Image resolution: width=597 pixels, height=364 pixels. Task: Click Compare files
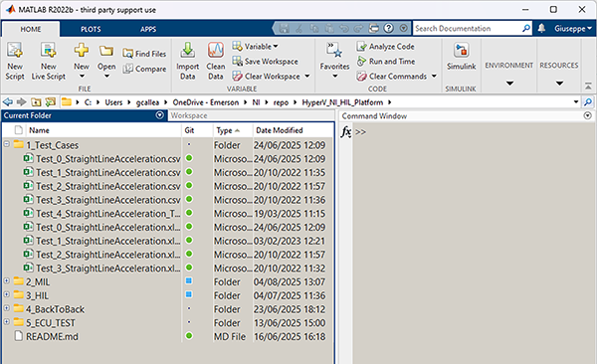coord(144,69)
